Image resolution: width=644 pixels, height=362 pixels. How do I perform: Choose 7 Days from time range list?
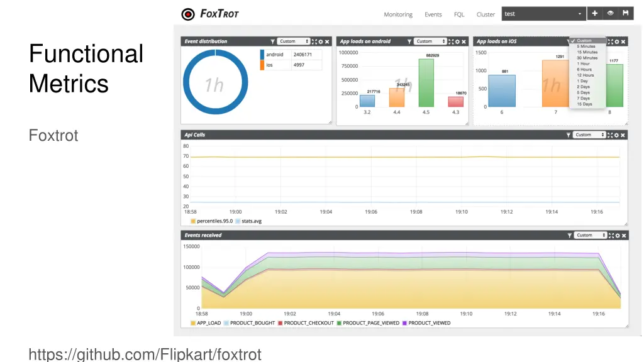tap(588, 98)
